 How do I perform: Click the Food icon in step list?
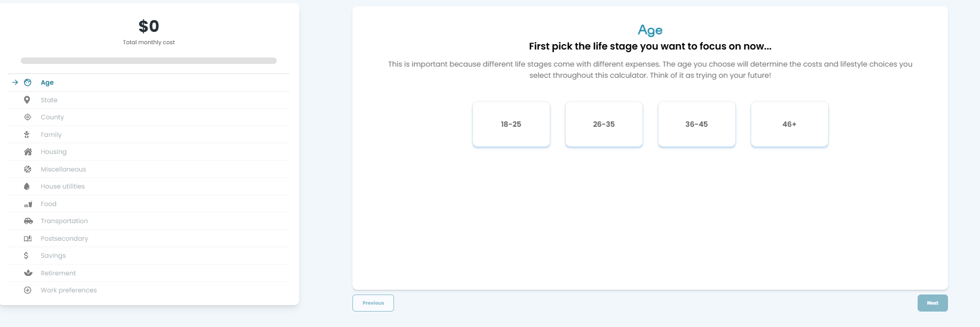pyautogui.click(x=28, y=204)
